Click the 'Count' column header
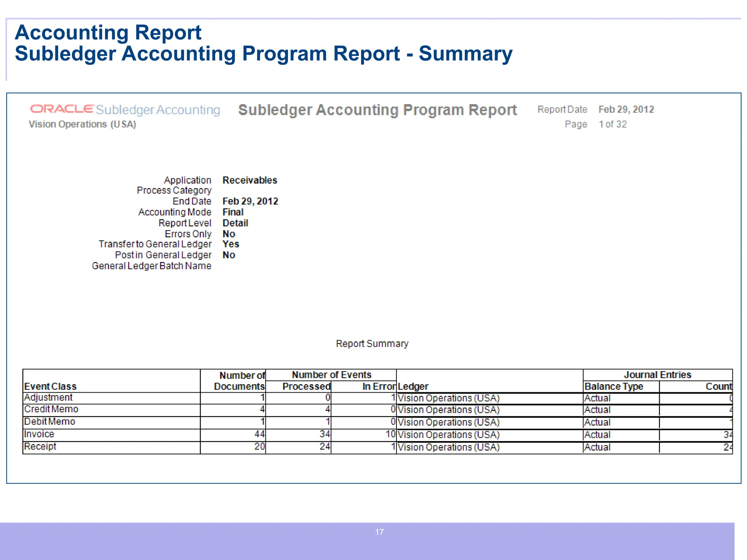Image resolution: width=747 pixels, height=560 pixels. [719, 386]
